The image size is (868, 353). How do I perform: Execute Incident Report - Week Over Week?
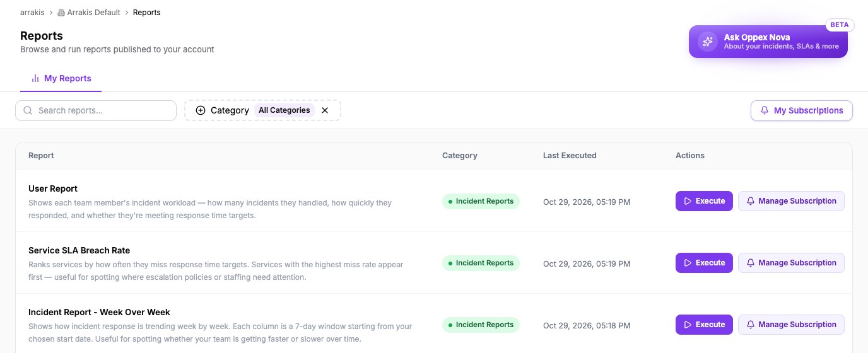click(704, 325)
